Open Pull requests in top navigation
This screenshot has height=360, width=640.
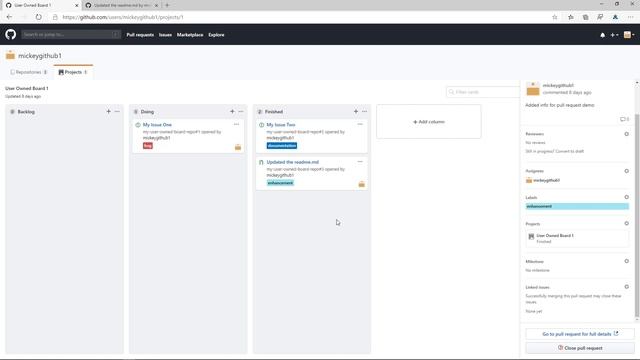tap(140, 35)
